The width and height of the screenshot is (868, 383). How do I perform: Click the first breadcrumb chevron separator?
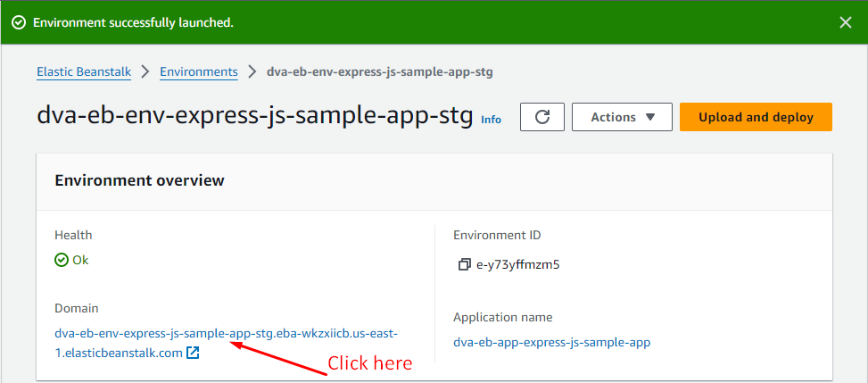click(x=145, y=71)
